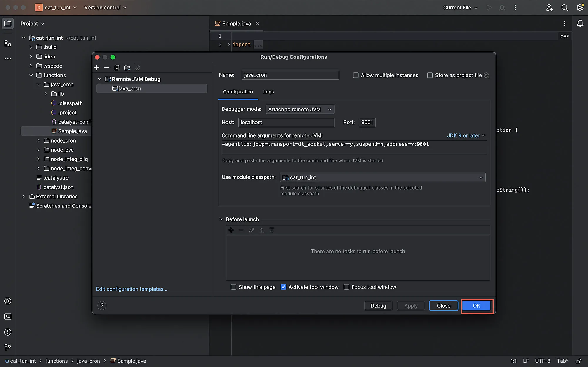Expand the node_cron folder

pyautogui.click(x=38, y=140)
